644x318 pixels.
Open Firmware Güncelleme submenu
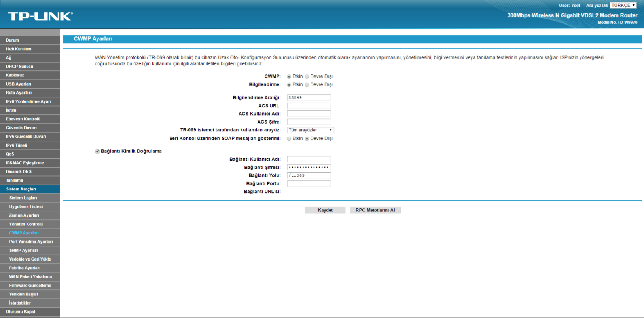(30, 285)
